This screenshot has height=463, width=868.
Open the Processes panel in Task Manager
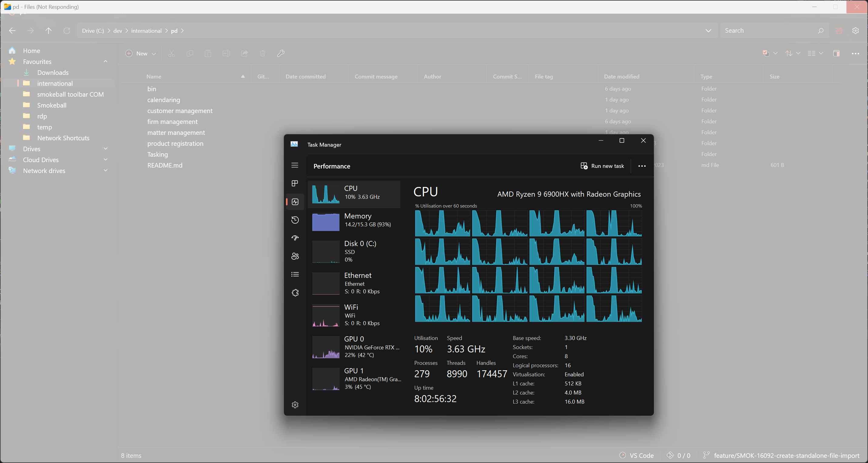[295, 184]
